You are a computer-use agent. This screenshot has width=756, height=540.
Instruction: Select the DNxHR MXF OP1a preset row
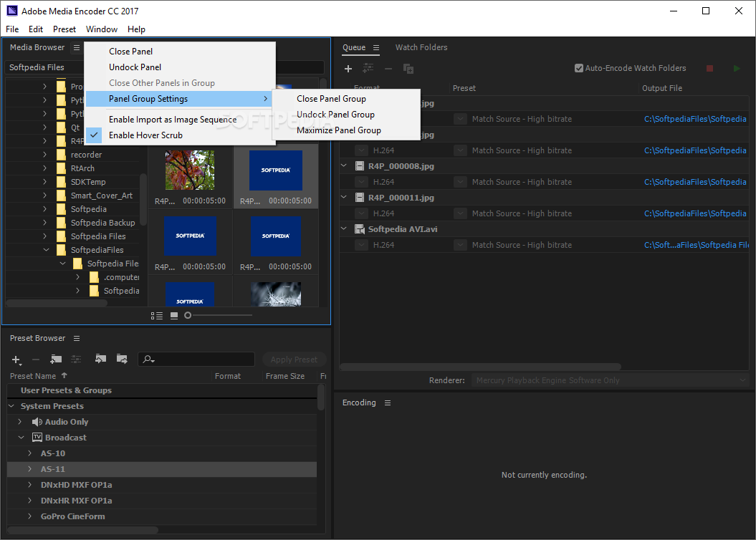click(x=162, y=501)
